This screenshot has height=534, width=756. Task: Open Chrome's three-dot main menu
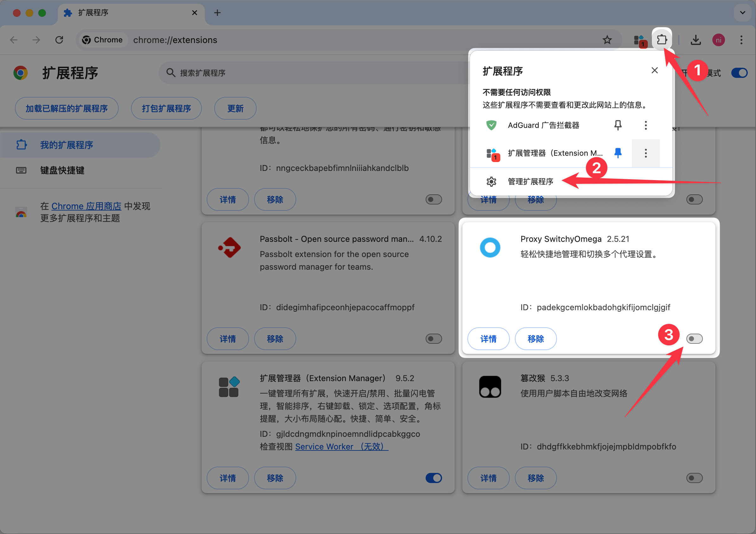click(x=741, y=40)
